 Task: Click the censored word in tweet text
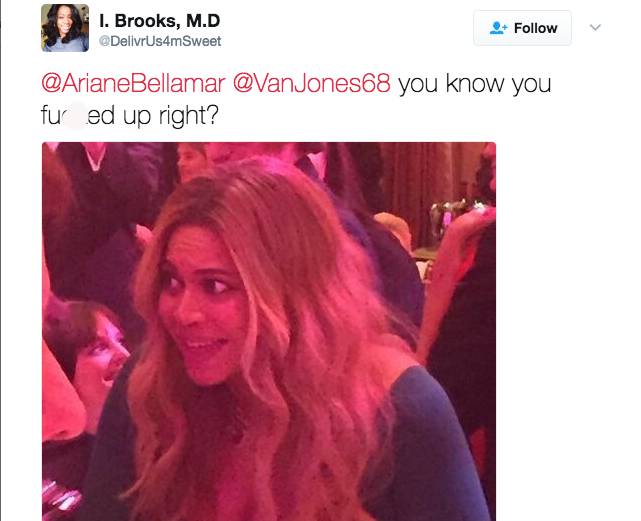78,116
